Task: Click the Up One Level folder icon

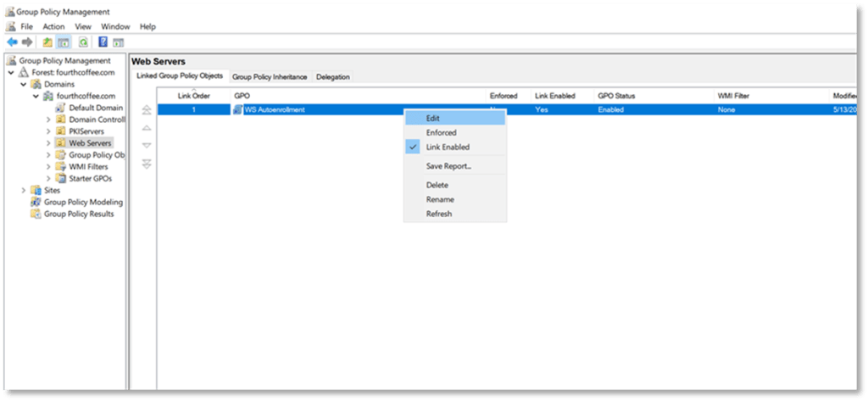Action: click(x=47, y=42)
